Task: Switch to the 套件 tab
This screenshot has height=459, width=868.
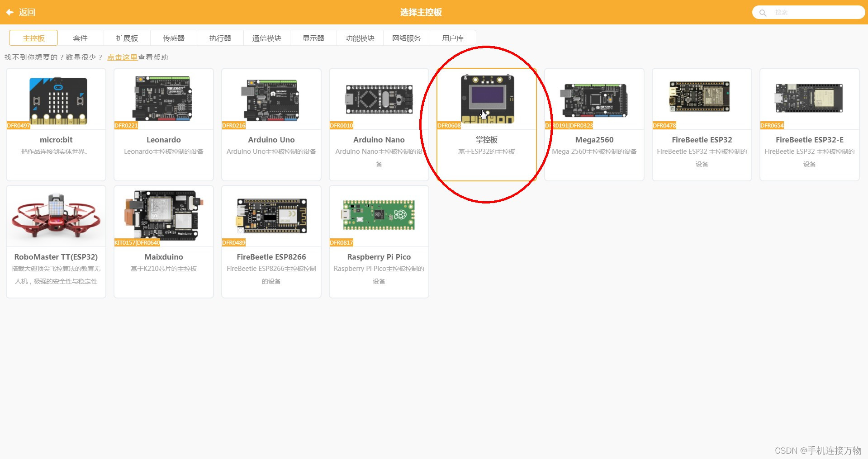Action: [x=80, y=38]
